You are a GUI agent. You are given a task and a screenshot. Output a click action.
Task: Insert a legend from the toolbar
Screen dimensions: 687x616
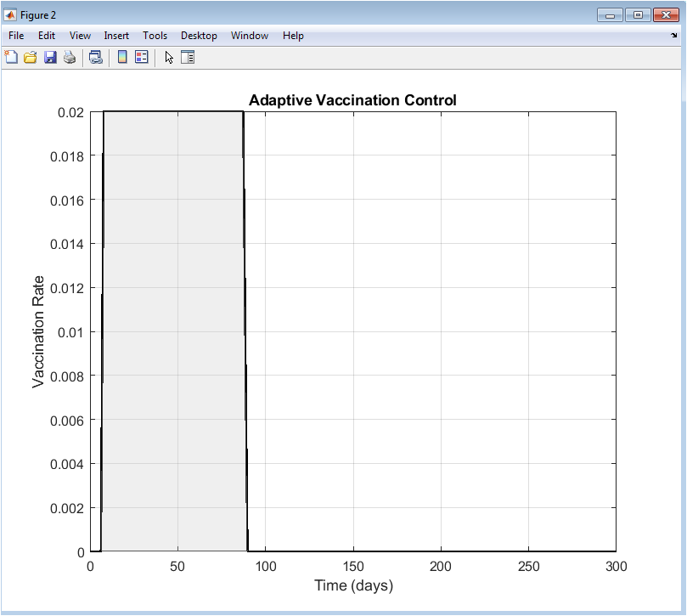[142, 58]
